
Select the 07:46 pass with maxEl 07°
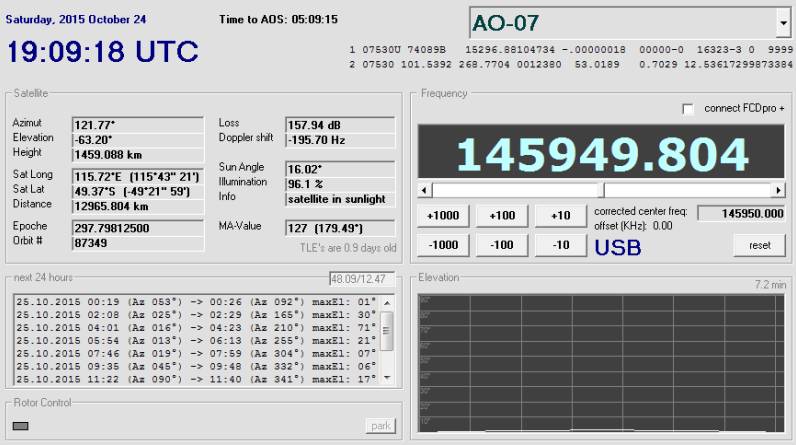(x=196, y=354)
